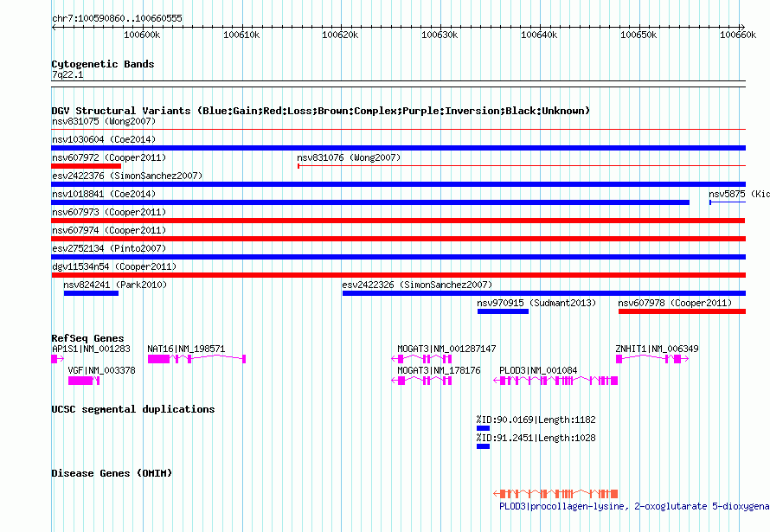Open the PLOD3 procollagen-lysine description link
The width and height of the screenshot is (770, 532).
(x=633, y=506)
